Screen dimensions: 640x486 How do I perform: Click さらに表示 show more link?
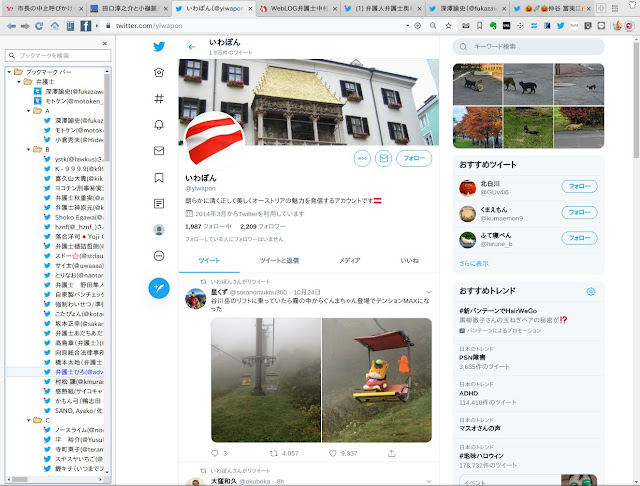[x=473, y=264]
